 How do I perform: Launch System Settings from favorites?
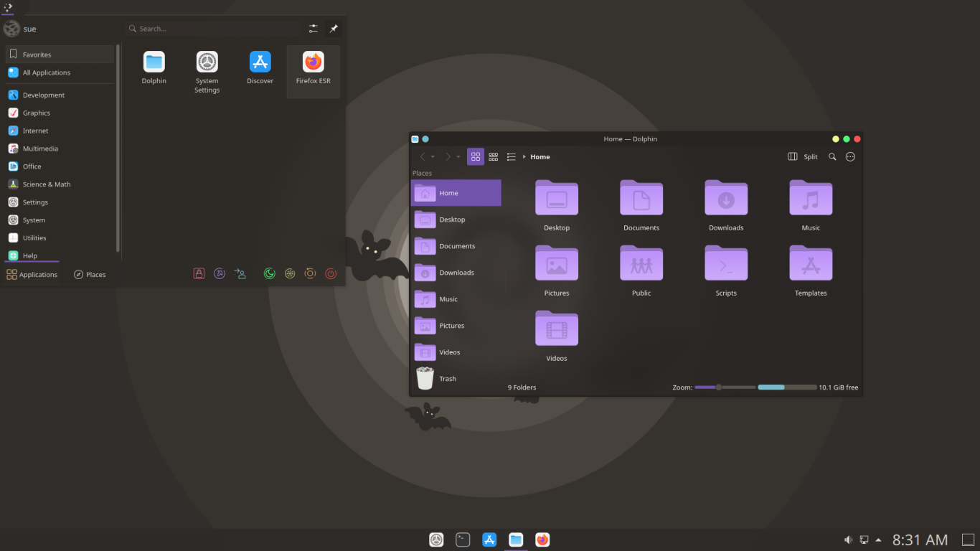207,72
